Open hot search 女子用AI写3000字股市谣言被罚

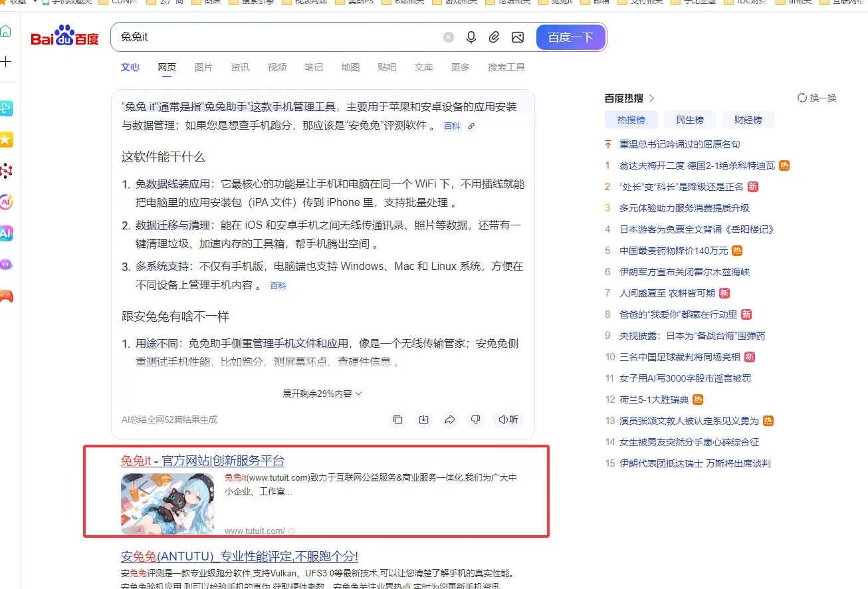pos(685,378)
